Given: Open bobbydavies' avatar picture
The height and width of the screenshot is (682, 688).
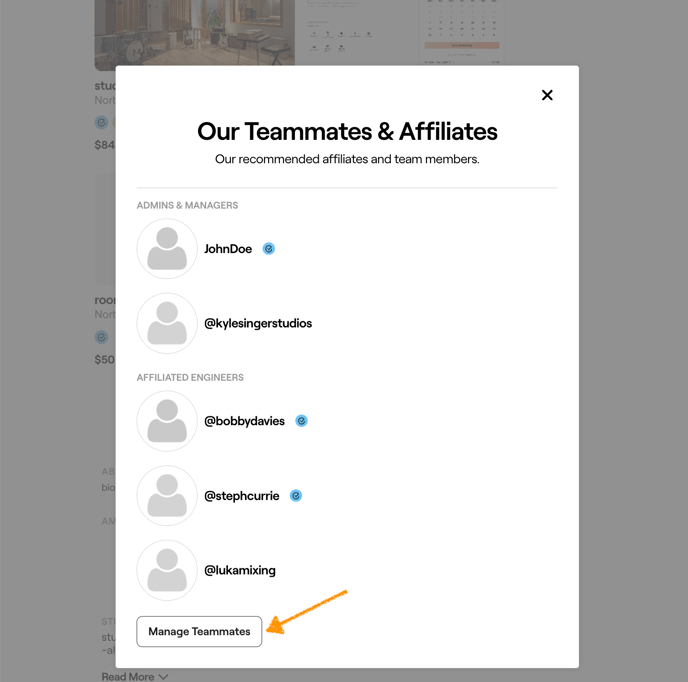Looking at the screenshot, I should click(x=167, y=421).
